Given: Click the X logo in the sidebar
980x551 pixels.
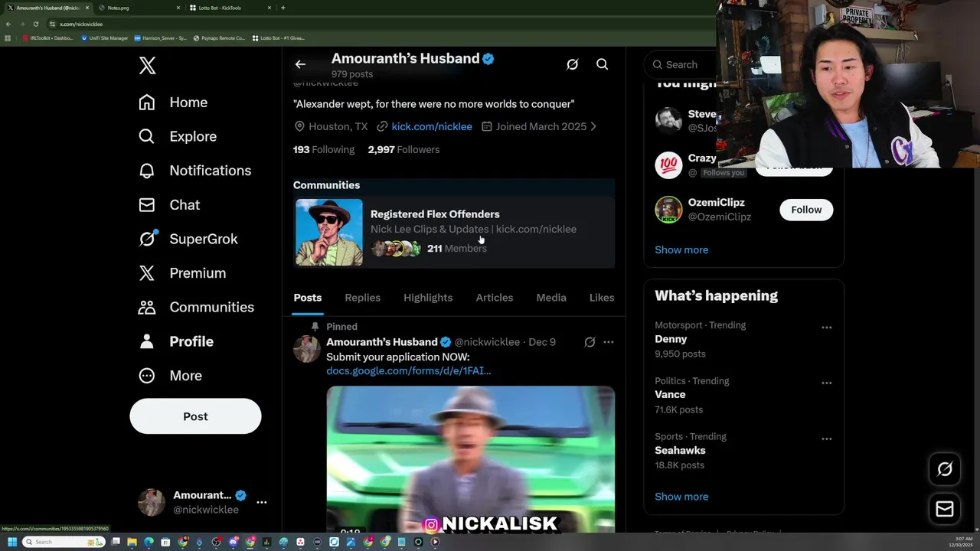Looking at the screenshot, I should click(x=148, y=66).
